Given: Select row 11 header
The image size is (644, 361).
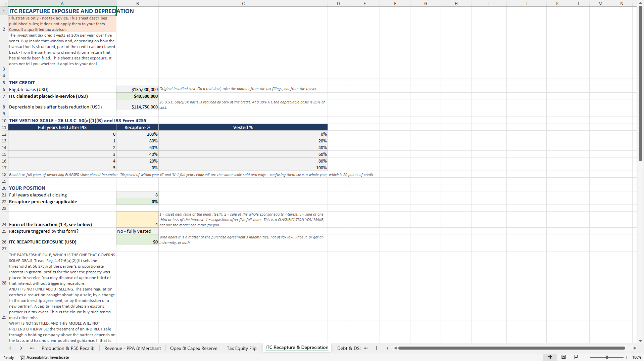Looking at the screenshot, I should (4, 127).
